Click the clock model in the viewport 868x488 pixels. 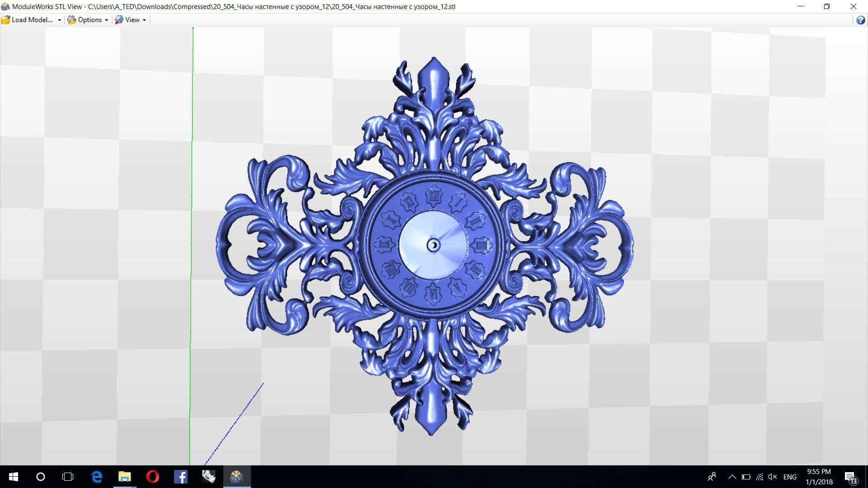click(x=425, y=246)
